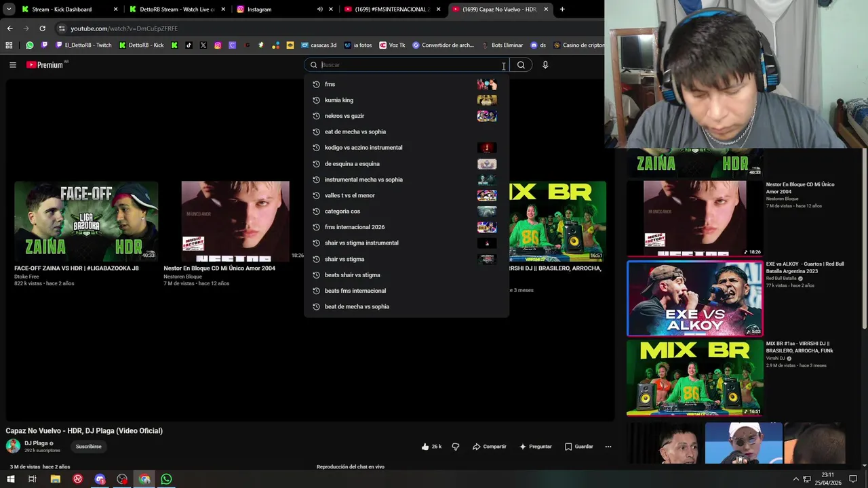Like the video showing 26 k
Image resolution: width=868 pixels, height=488 pixels.
(x=431, y=447)
